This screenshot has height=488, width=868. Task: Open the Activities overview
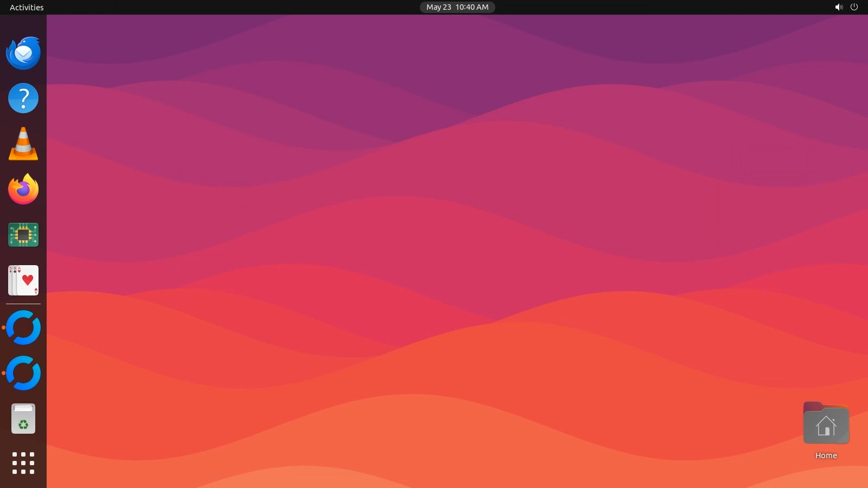(x=27, y=7)
